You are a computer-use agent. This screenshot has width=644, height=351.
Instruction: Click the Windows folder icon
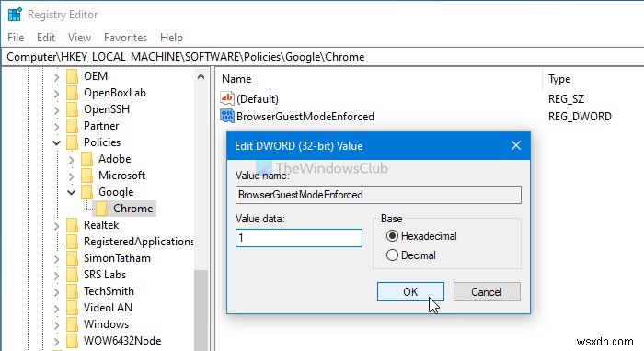tap(73, 324)
